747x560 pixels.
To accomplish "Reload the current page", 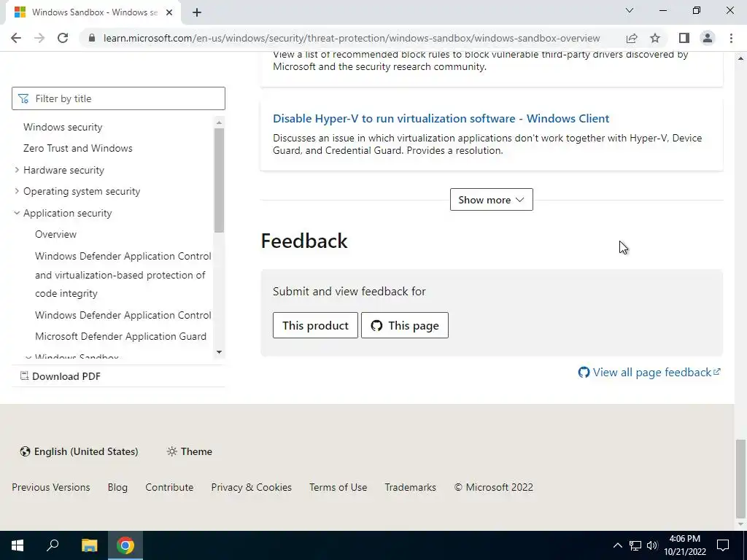I will point(63,38).
